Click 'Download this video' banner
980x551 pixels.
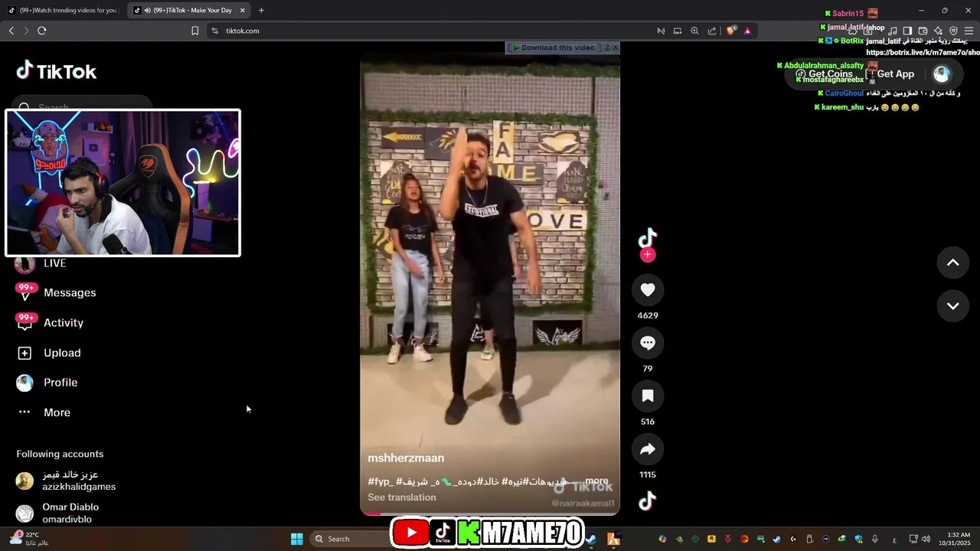(x=554, y=47)
